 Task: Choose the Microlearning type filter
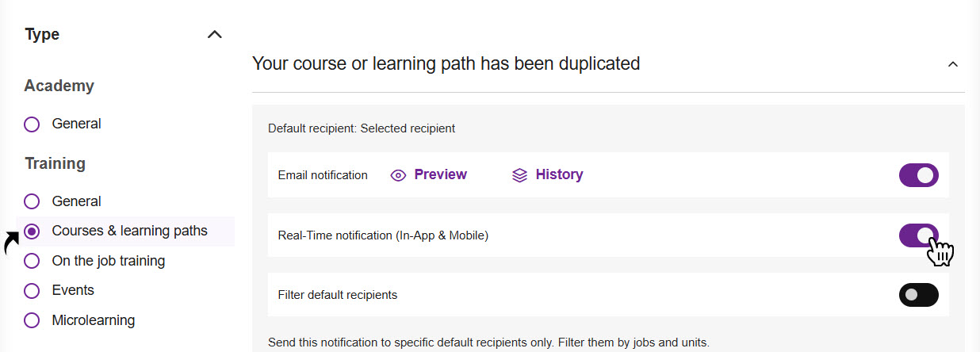[x=32, y=321]
